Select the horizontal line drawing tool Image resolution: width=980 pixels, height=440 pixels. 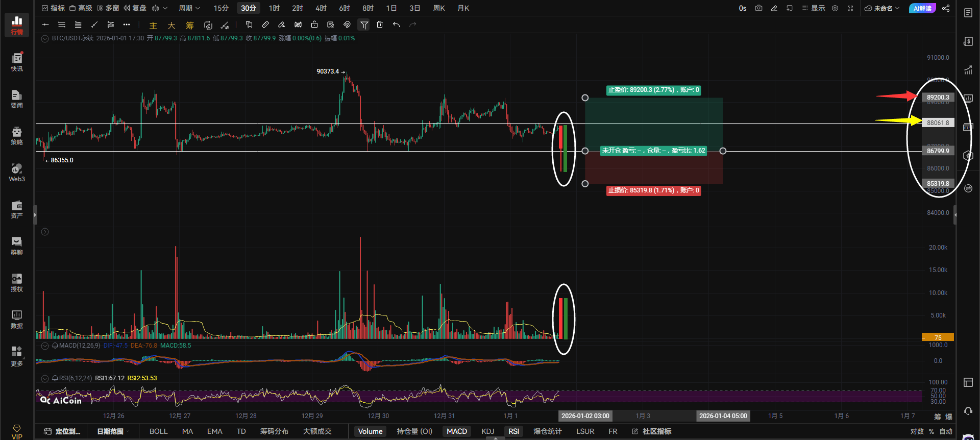[x=45, y=25]
